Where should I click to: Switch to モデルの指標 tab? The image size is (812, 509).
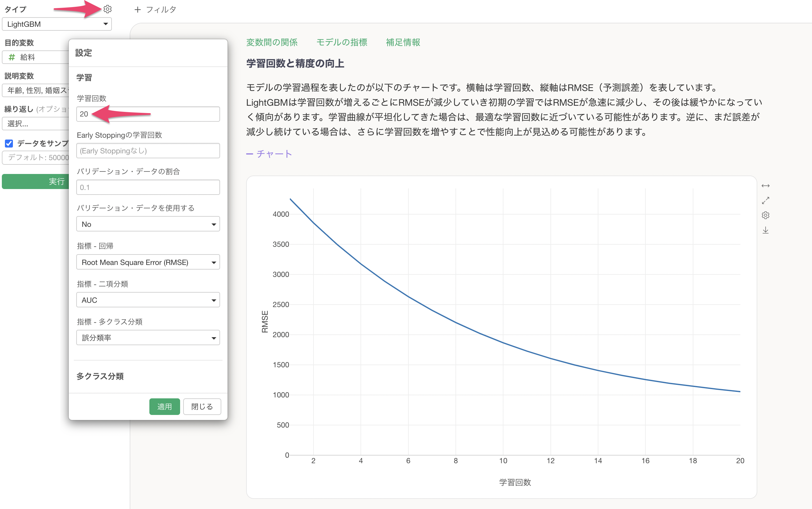click(x=341, y=42)
